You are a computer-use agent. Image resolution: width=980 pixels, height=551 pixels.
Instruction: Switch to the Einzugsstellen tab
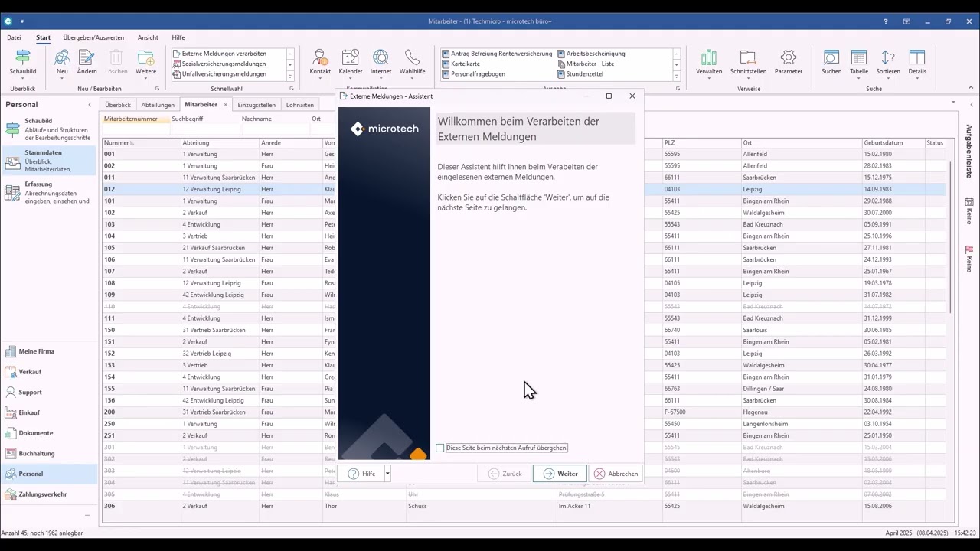(256, 105)
